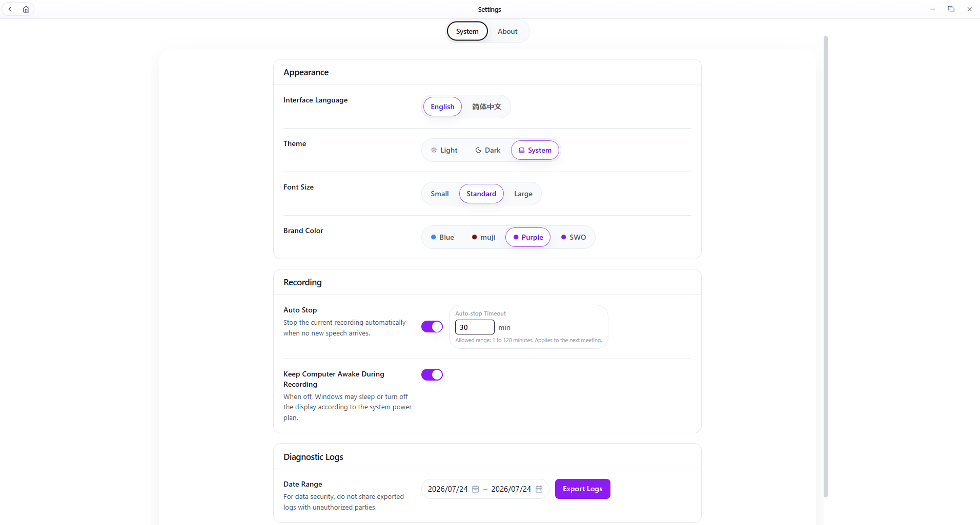Click the Export Logs button
This screenshot has width=980, height=525.
point(583,489)
